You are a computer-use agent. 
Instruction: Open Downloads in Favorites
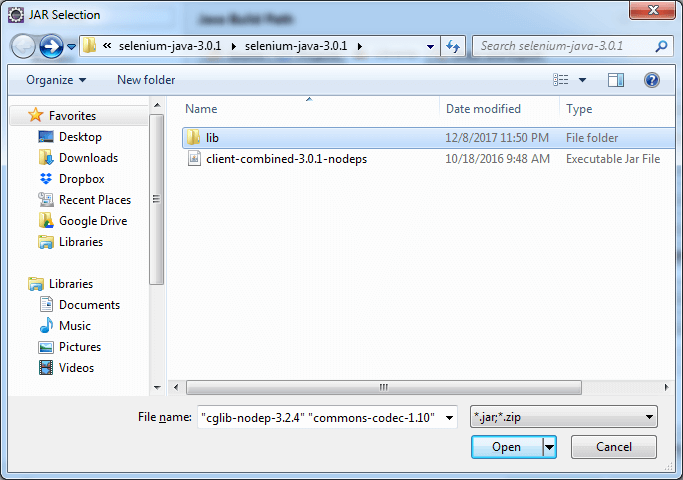(88, 158)
